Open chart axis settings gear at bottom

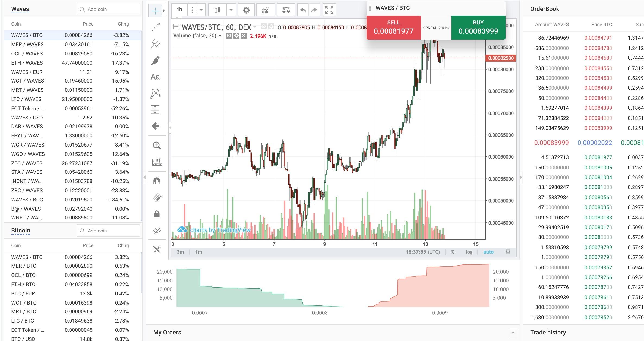pos(508,252)
